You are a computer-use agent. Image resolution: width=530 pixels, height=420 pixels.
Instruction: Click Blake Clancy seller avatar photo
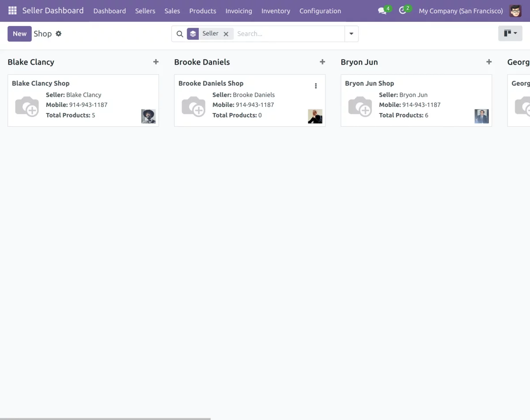148,116
